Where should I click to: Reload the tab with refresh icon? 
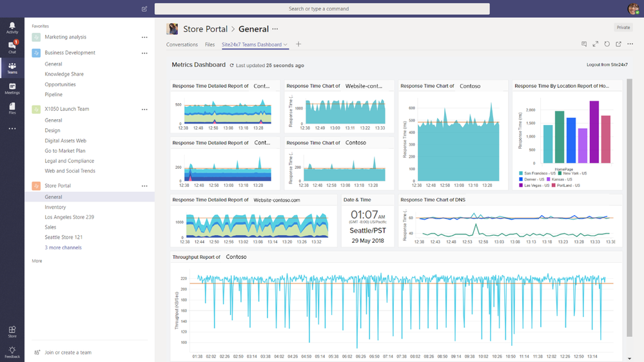pyautogui.click(x=607, y=44)
